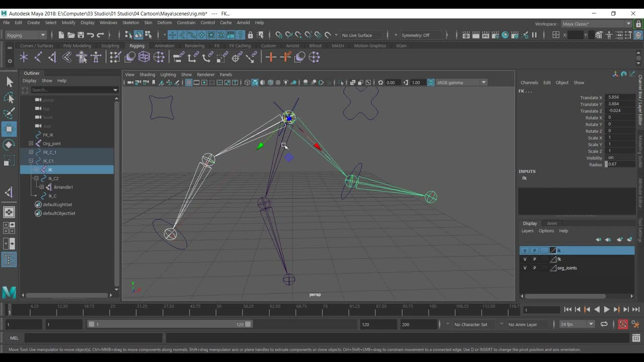Open the viewport Shading menu

(x=147, y=74)
